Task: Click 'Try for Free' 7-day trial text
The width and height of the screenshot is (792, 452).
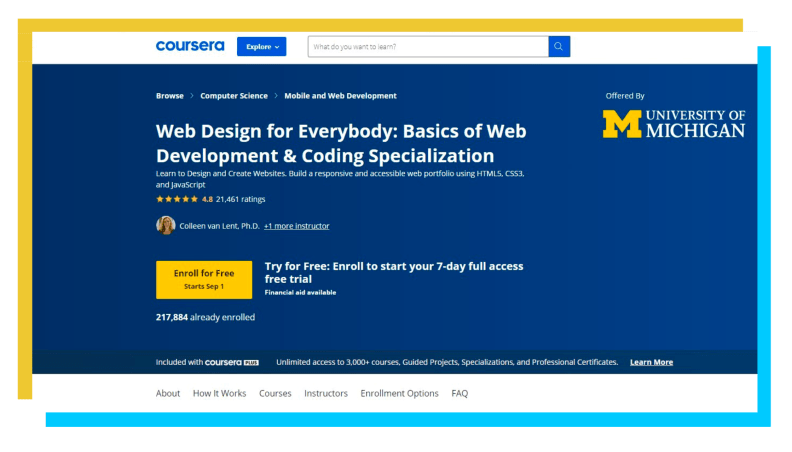Action: tap(394, 273)
